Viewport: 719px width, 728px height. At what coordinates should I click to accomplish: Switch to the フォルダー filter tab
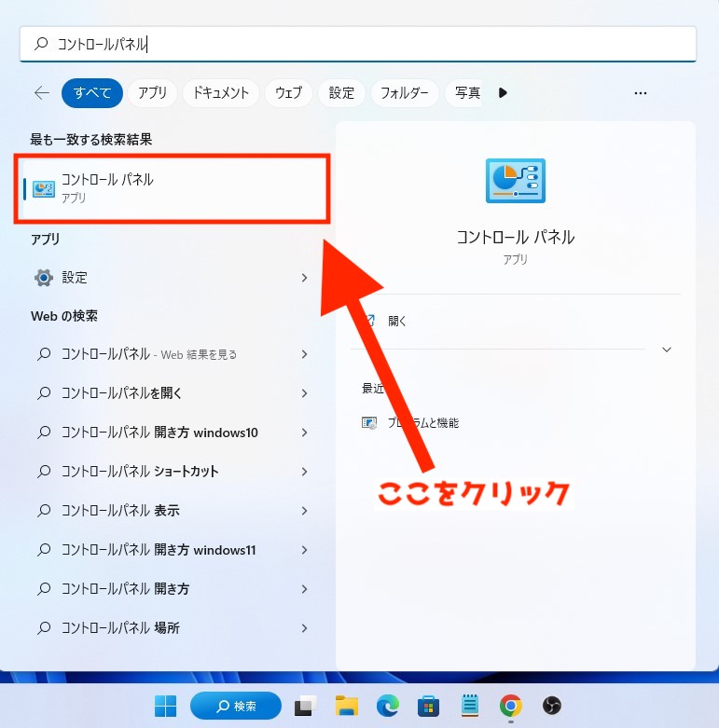pos(404,93)
